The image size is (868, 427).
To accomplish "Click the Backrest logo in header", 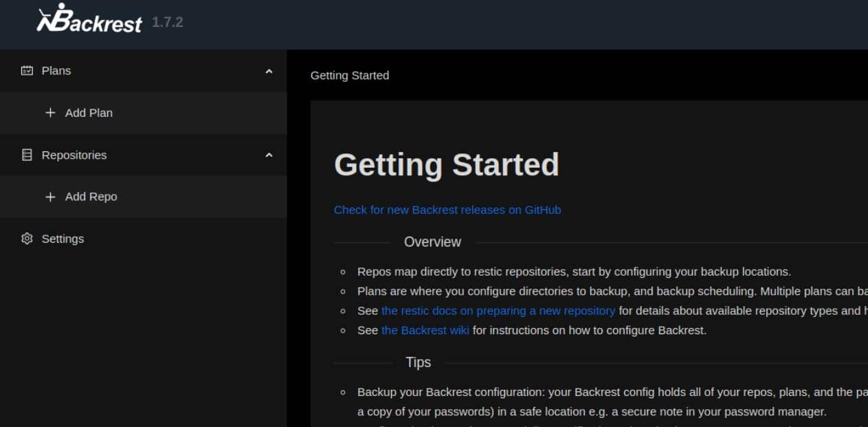I will [x=89, y=19].
